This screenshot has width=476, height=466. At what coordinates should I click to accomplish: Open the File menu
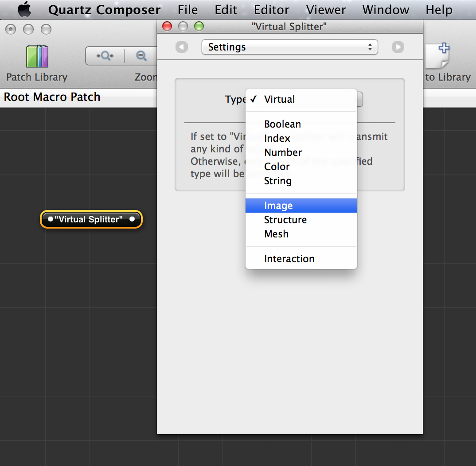pos(187,10)
